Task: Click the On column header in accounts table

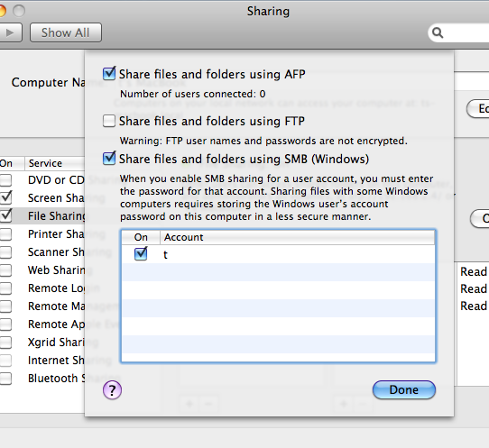Action: tap(141, 237)
